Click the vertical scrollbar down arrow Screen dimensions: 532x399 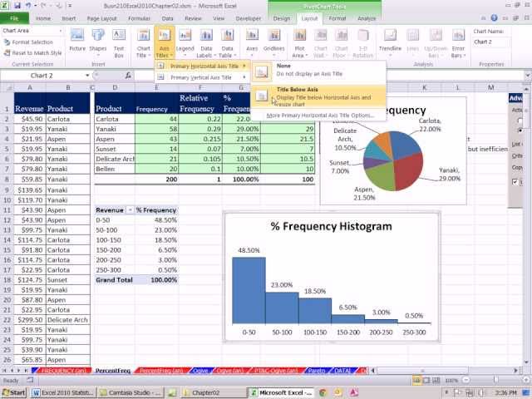click(x=527, y=362)
